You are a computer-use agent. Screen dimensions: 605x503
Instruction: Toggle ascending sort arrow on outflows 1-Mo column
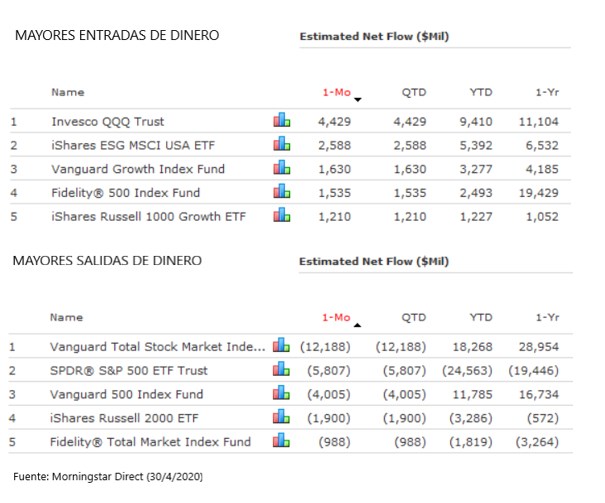tap(358, 323)
